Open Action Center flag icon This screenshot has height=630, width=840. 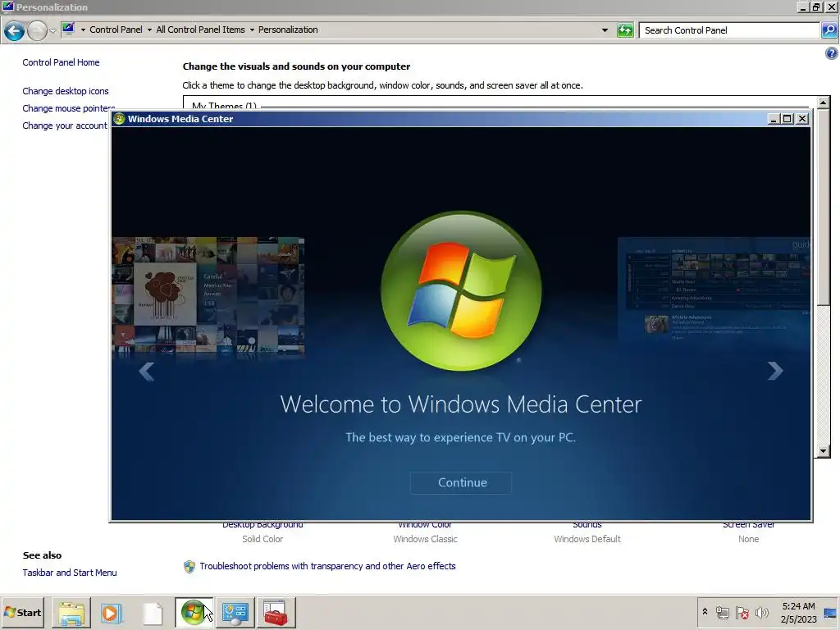point(742,613)
